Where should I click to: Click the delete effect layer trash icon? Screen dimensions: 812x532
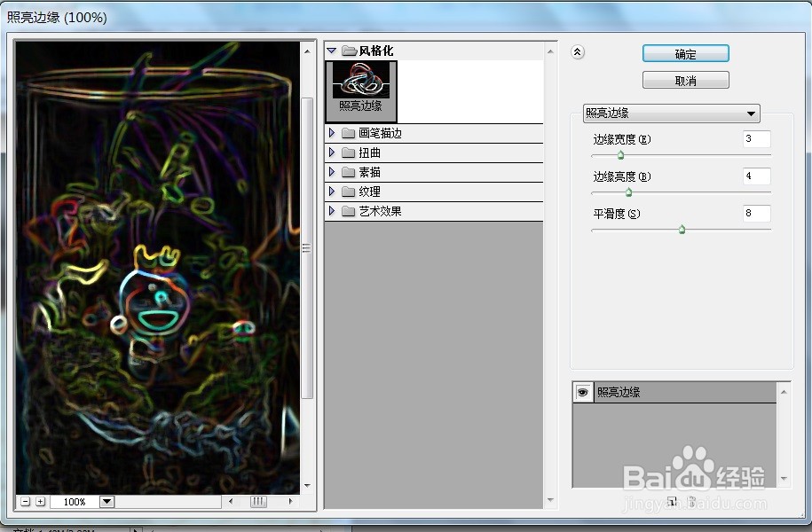[x=692, y=501]
